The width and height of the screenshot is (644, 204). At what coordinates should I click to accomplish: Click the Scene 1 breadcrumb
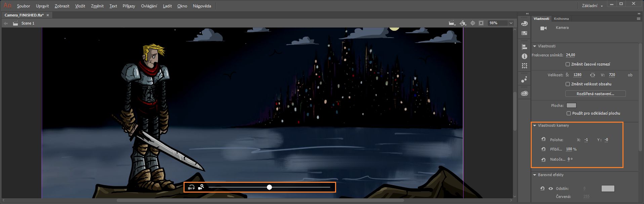tap(28, 23)
